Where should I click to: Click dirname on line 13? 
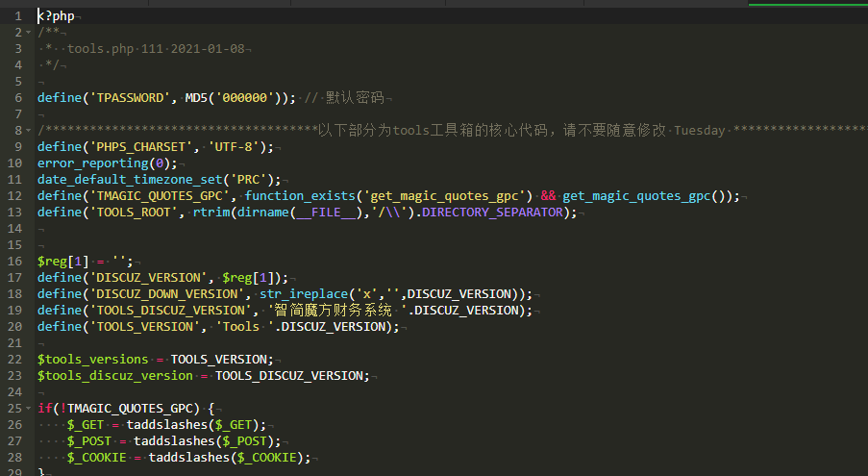coord(263,213)
